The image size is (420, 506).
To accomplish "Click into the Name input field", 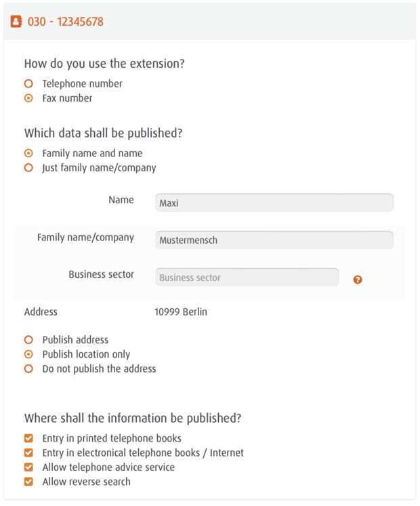I will click(x=274, y=203).
